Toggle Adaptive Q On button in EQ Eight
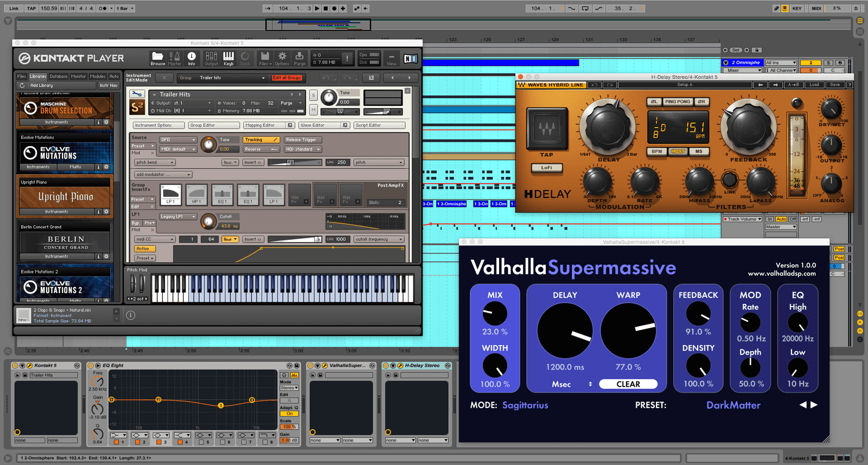This screenshot has width=868, height=465. point(289,413)
